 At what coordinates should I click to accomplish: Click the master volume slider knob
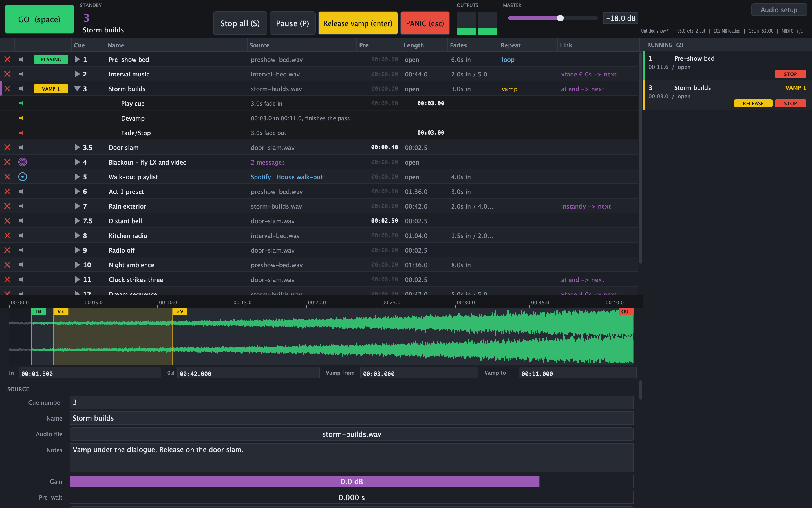[560, 18]
